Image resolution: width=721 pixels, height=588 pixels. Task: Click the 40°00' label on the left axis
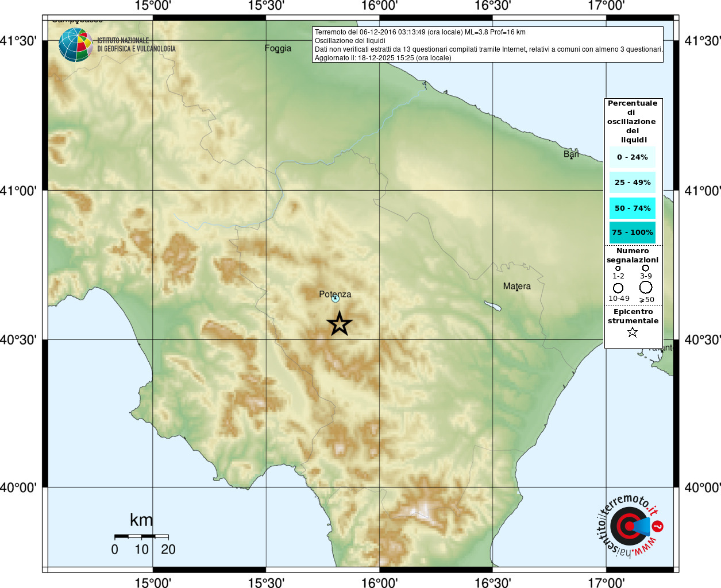coord(18,488)
